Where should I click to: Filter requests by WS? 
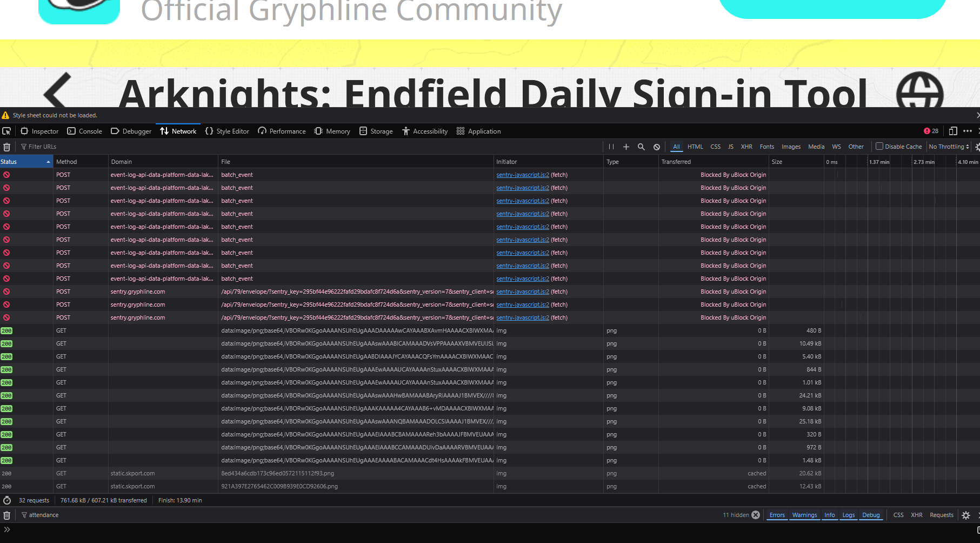pos(836,147)
